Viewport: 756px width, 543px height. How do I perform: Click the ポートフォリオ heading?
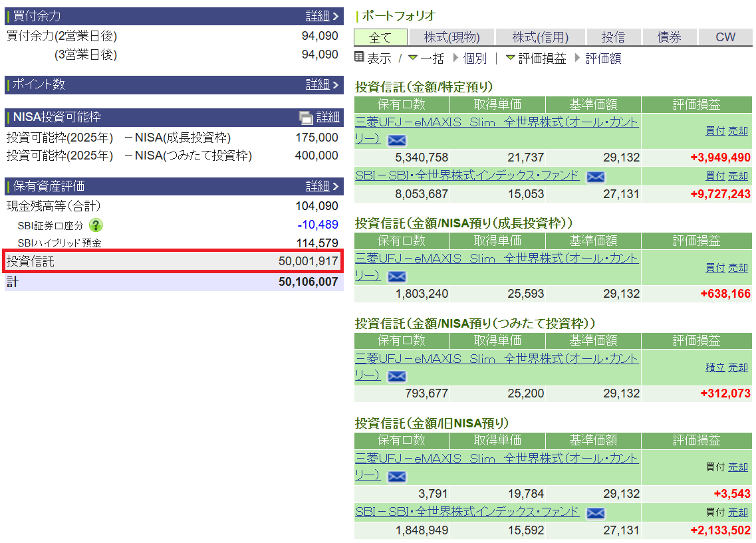click(x=398, y=16)
